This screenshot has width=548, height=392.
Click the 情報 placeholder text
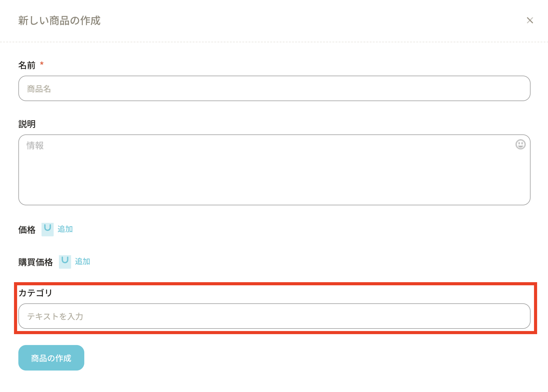(x=35, y=146)
